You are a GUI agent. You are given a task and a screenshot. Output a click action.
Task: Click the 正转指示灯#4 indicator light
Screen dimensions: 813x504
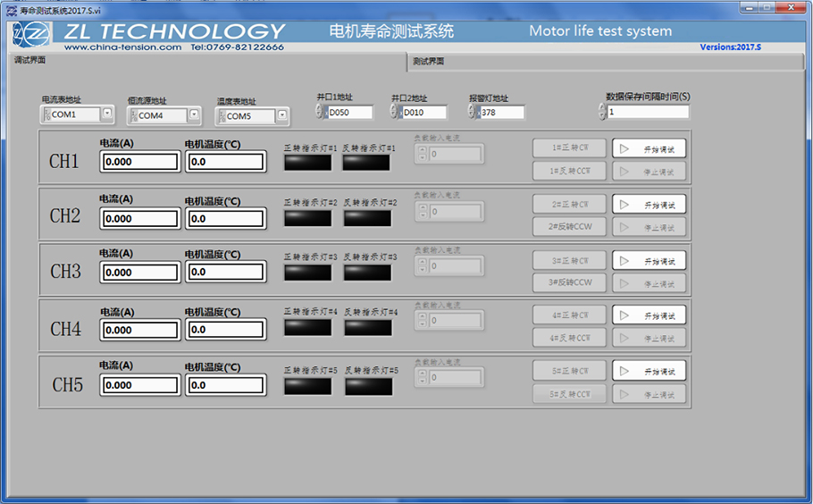307,328
